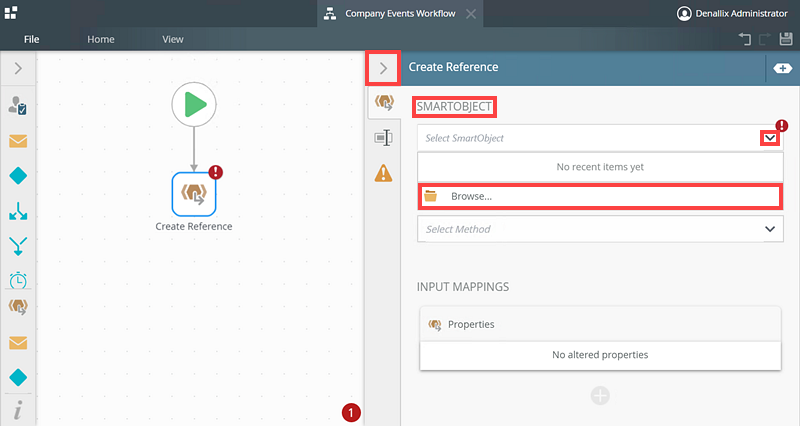Viewport: 800px width, 426px height.
Task: Open the Home menu
Action: [x=101, y=39]
